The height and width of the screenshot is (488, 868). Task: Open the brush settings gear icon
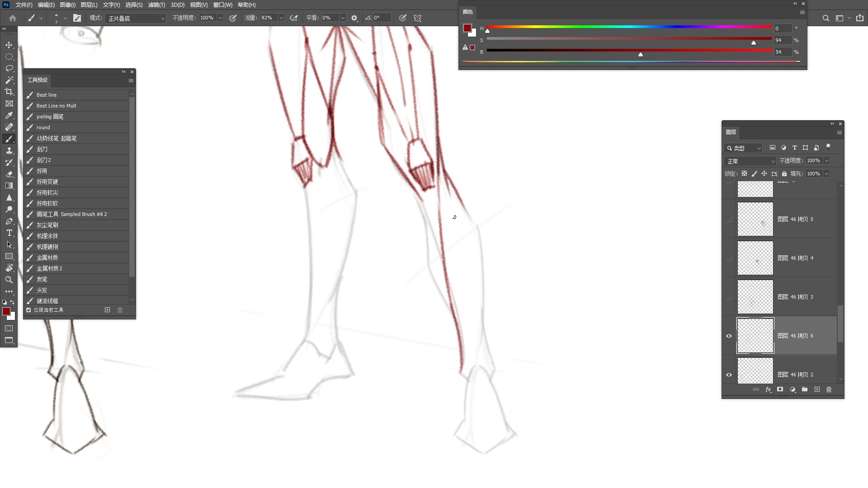pos(354,18)
